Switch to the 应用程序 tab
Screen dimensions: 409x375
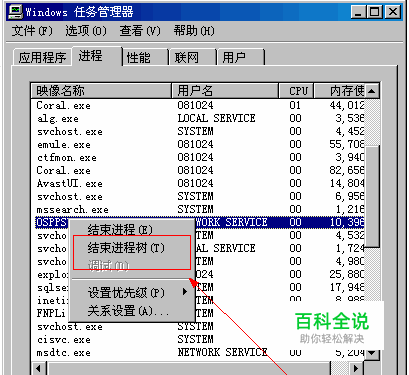click(x=42, y=57)
